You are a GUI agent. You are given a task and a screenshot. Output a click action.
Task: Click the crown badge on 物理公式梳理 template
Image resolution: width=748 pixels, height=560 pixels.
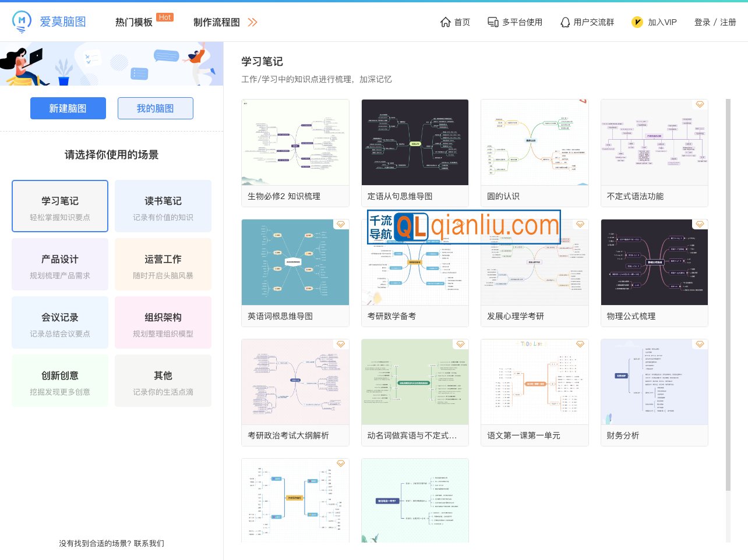tap(699, 224)
